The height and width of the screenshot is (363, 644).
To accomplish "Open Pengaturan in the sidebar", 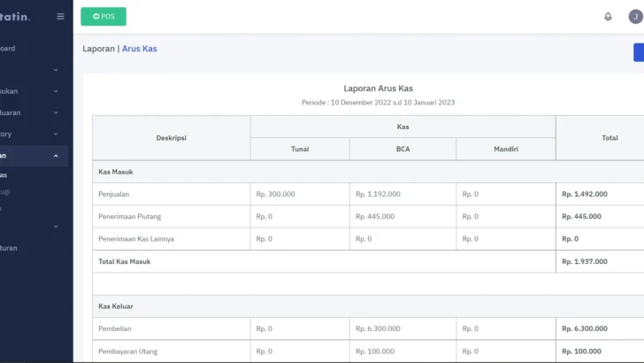I will click(9, 248).
